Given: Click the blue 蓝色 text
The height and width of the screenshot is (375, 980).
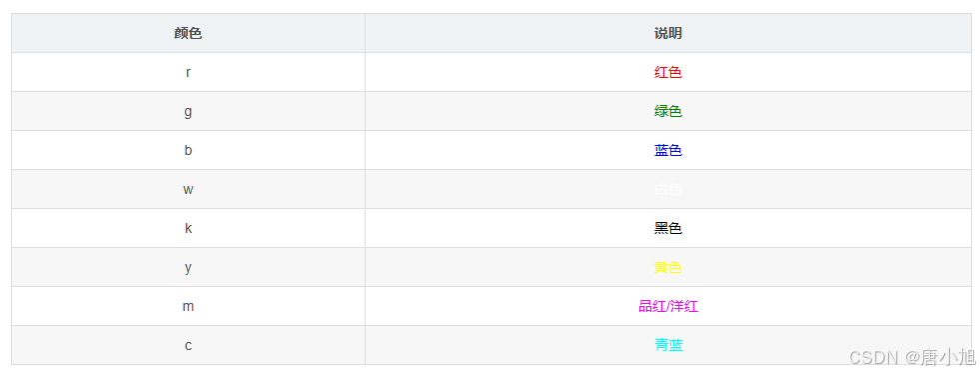Looking at the screenshot, I should 668,150.
